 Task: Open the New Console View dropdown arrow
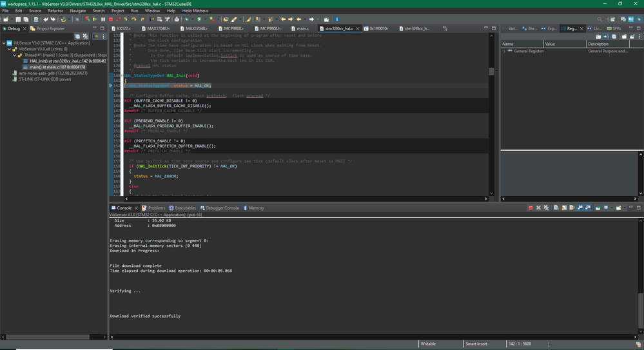click(625, 208)
